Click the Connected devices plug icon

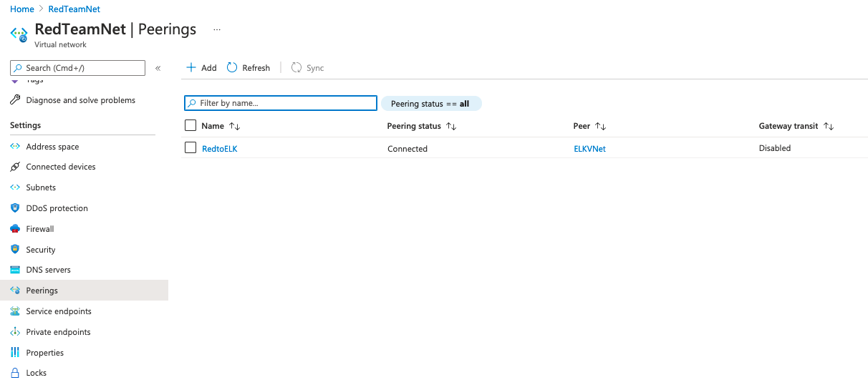tap(15, 167)
